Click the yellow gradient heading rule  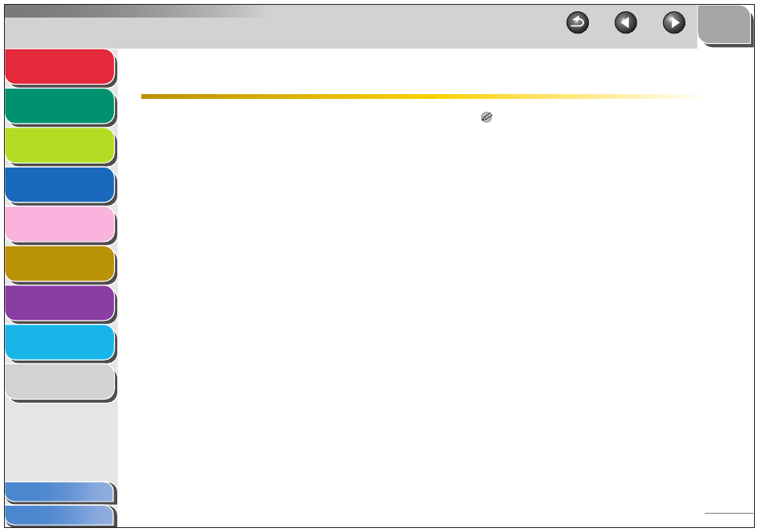click(x=423, y=97)
